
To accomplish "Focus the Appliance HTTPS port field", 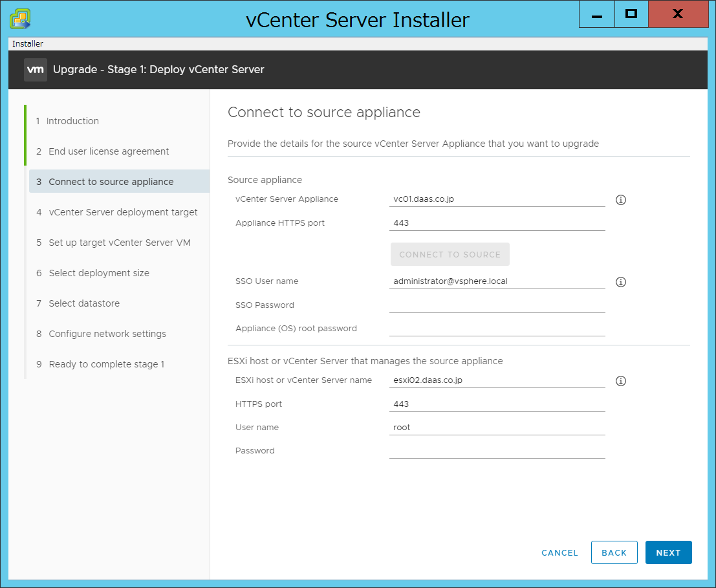I will [497, 223].
